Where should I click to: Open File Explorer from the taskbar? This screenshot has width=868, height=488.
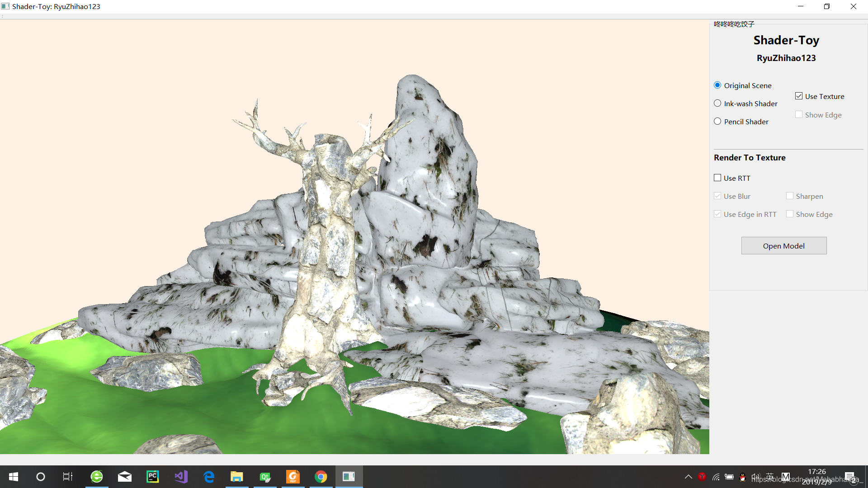[237, 477]
